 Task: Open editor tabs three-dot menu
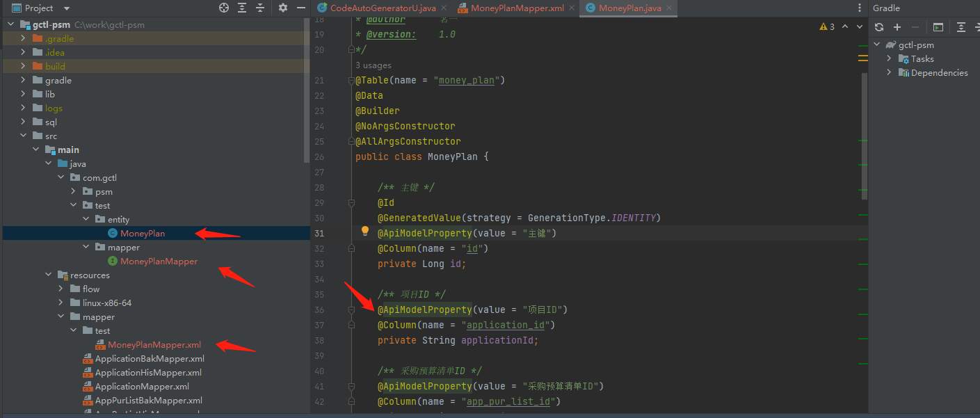(x=859, y=8)
